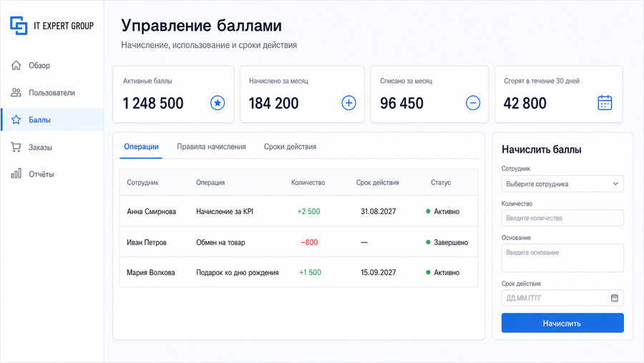Click date 15.09.2027
This screenshot has width=644, height=363.
[x=379, y=272]
